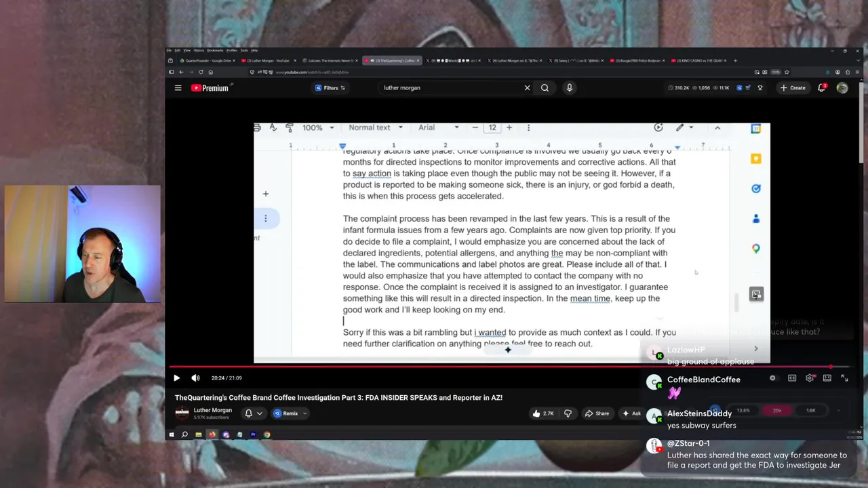Open the three-dot options left of the document
Screen dimensions: 868x488
coord(266,218)
